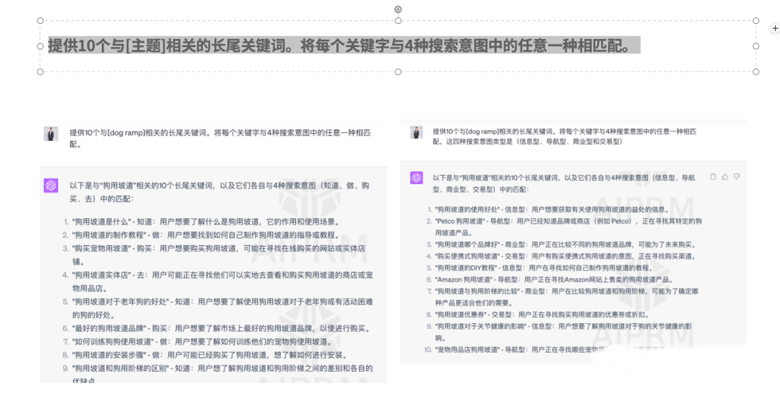Click the purple ChatGPT logo in the right screenshot

tap(416, 178)
